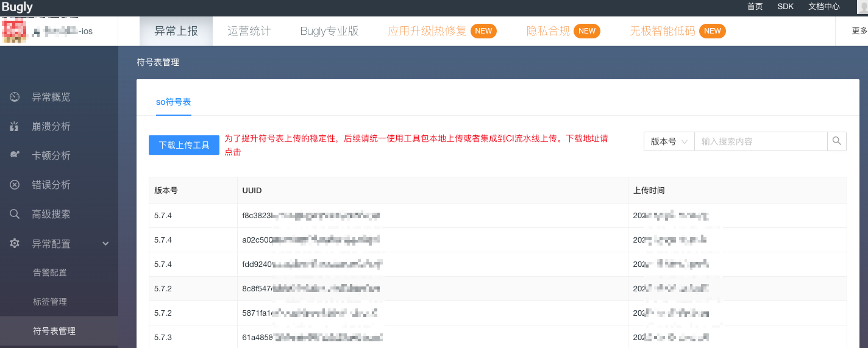Open the 异常概览 dashboard icon
Screen dimensions: 868x348
pyautogui.click(x=15, y=97)
